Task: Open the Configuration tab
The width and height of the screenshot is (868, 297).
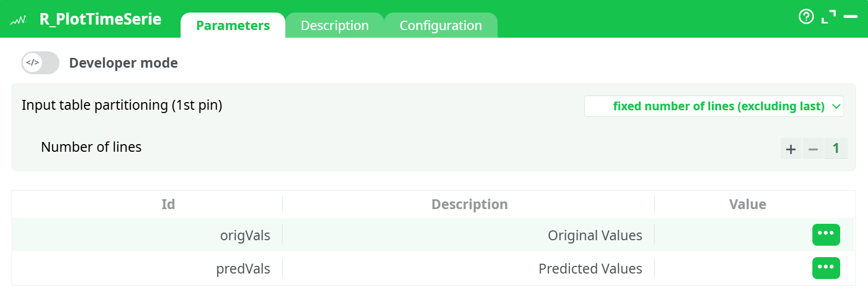Action: coord(440,26)
